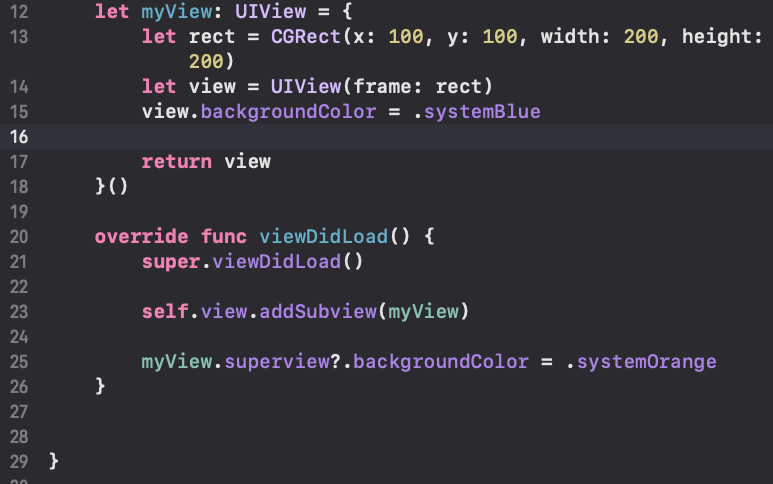Click the self keyword on line 23
Viewport: 773px width, 484px height.
(165, 311)
